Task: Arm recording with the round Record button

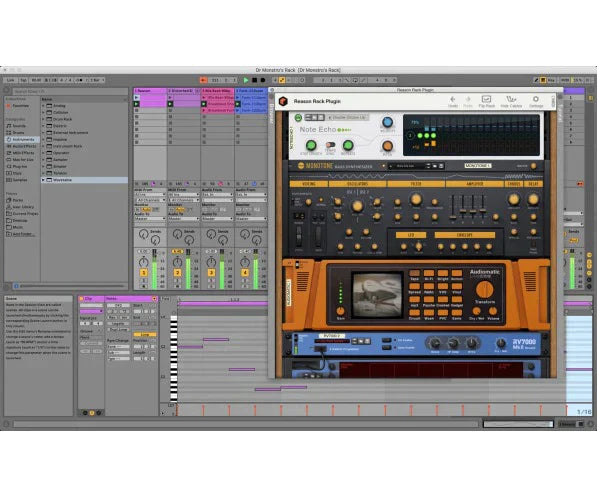Action: coord(263,80)
